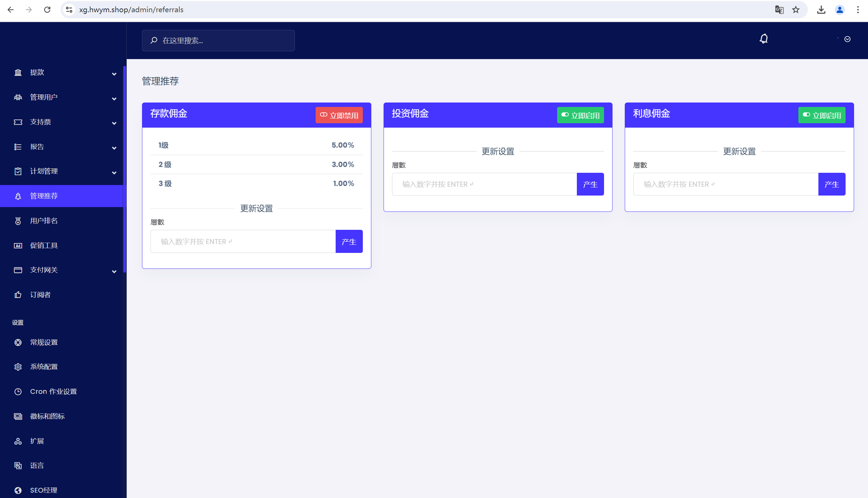Click the 2 级 3.00% row
The image size is (868, 498).
tap(256, 165)
